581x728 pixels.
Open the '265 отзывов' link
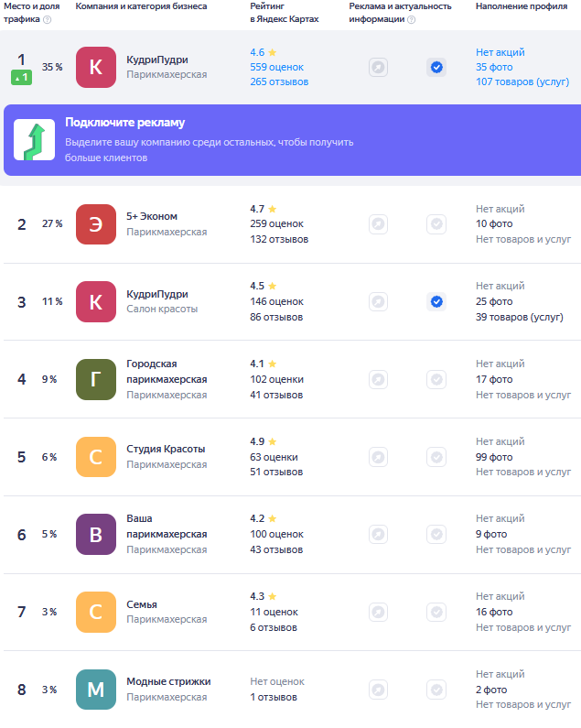point(279,81)
